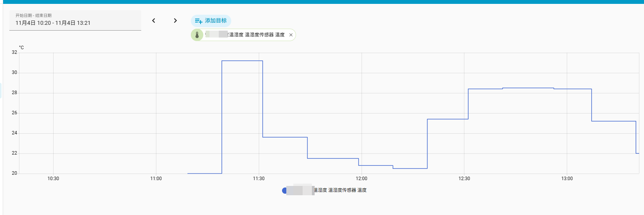This screenshot has width=644, height=215.
Task: Select the 温湿度传感器 温度 chip label
Action: coord(256,35)
